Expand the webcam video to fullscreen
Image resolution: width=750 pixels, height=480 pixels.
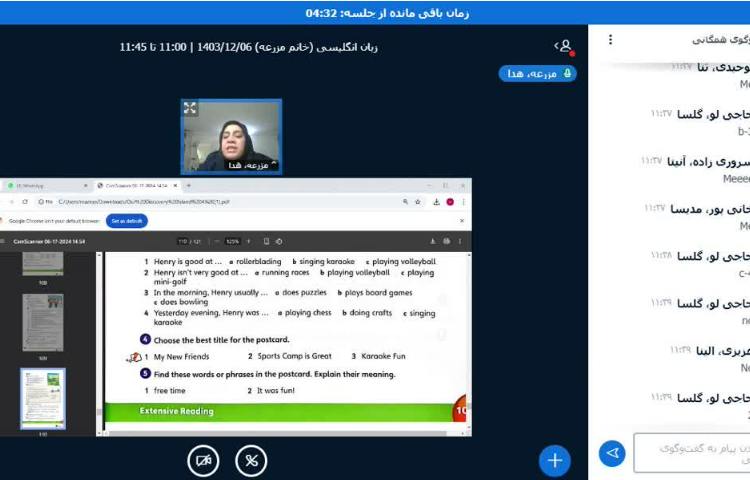pyautogui.click(x=190, y=108)
